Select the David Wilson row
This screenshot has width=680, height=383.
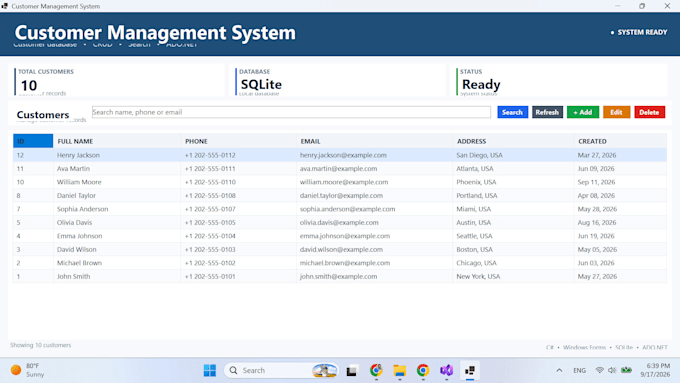(x=340, y=249)
